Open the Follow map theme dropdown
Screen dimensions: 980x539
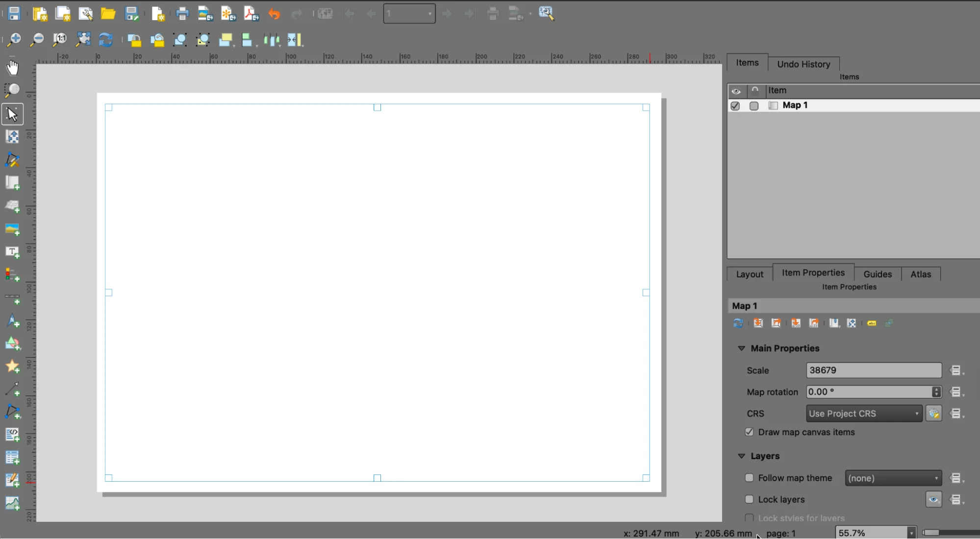point(893,478)
